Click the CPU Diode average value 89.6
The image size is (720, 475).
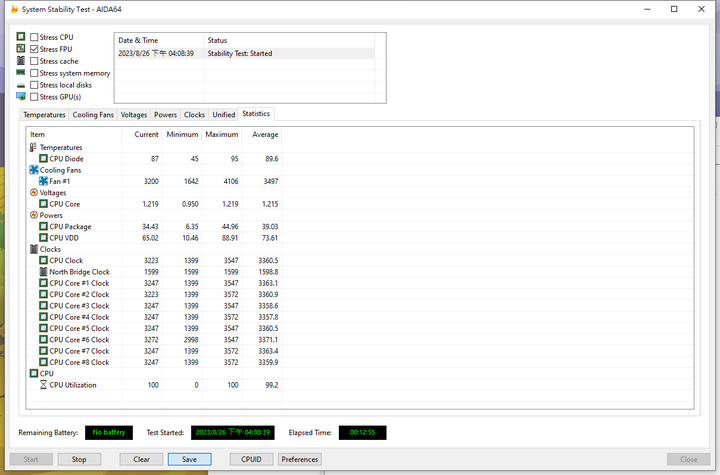click(x=271, y=158)
